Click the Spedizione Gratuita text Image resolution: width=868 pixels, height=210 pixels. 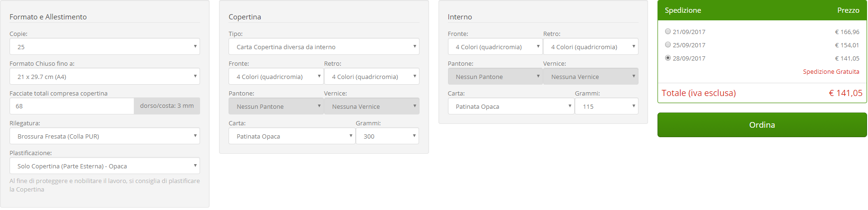tap(831, 72)
